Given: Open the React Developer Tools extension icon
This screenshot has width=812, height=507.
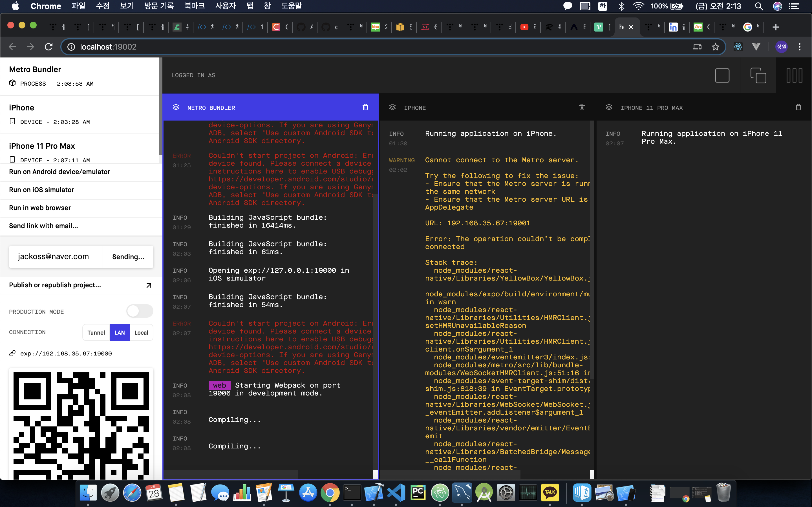Looking at the screenshot, I should click(738, 47).
